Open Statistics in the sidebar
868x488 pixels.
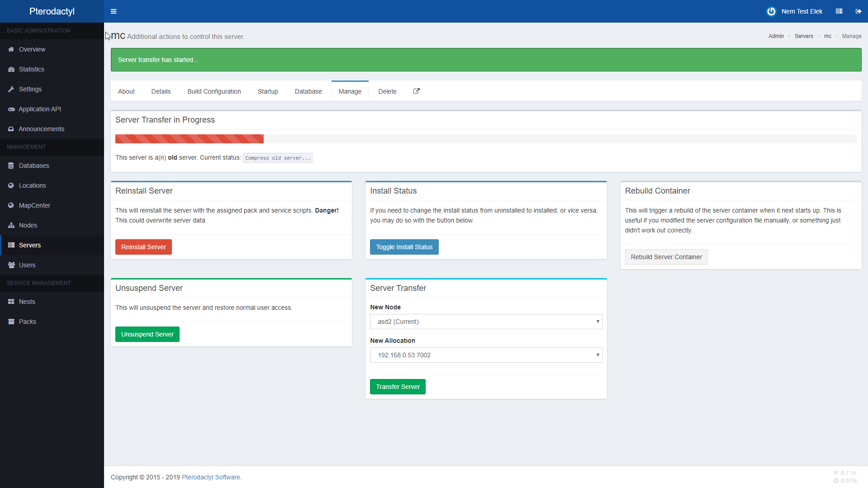[31, 69]
